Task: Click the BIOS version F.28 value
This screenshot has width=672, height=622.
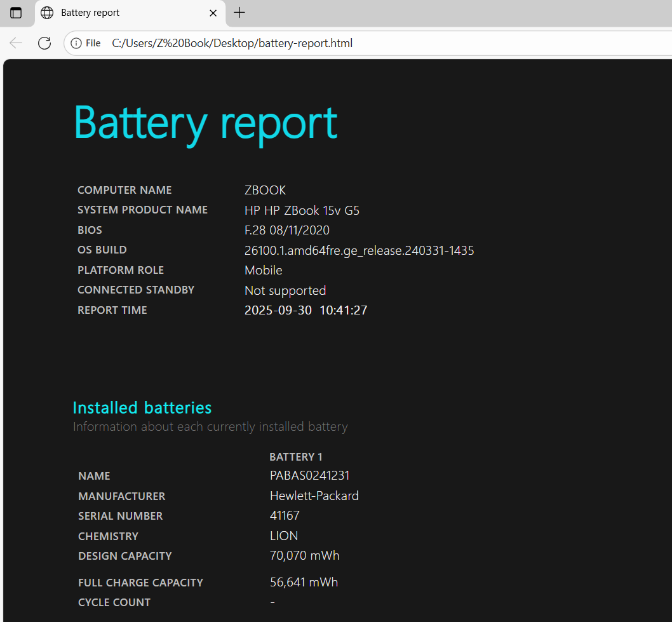Action: tap(286, 230)
